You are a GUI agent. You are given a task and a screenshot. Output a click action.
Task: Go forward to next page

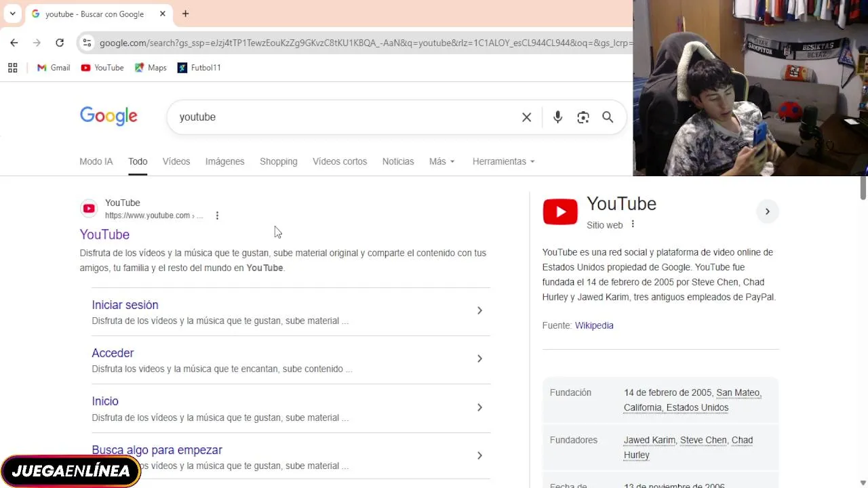[37, 43]
